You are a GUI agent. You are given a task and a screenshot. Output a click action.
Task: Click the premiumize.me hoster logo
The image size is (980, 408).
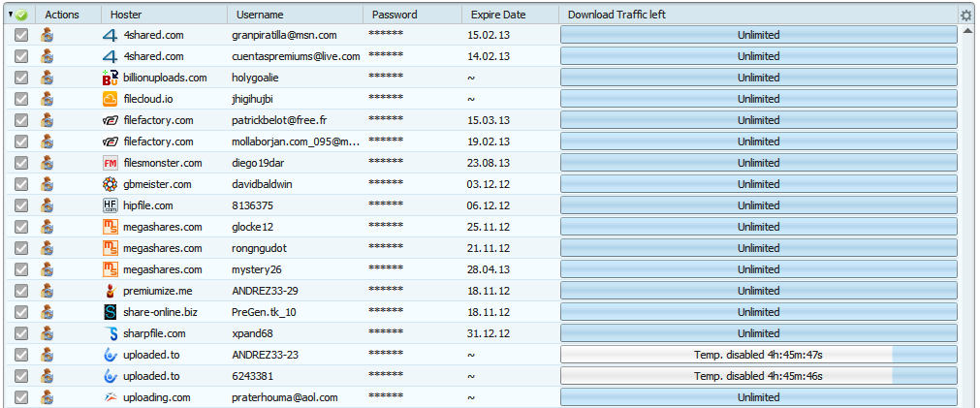pyautogui.click(x=110, y=291)
